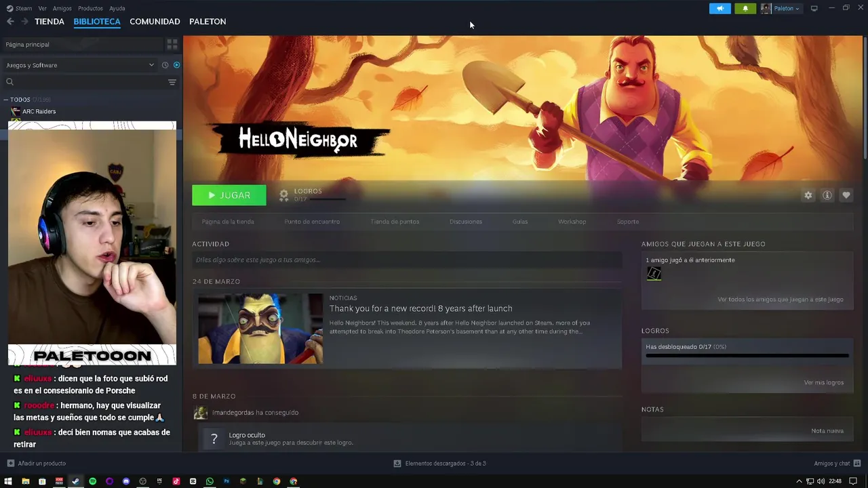Focus the activity comment input field

click(407, 260)
